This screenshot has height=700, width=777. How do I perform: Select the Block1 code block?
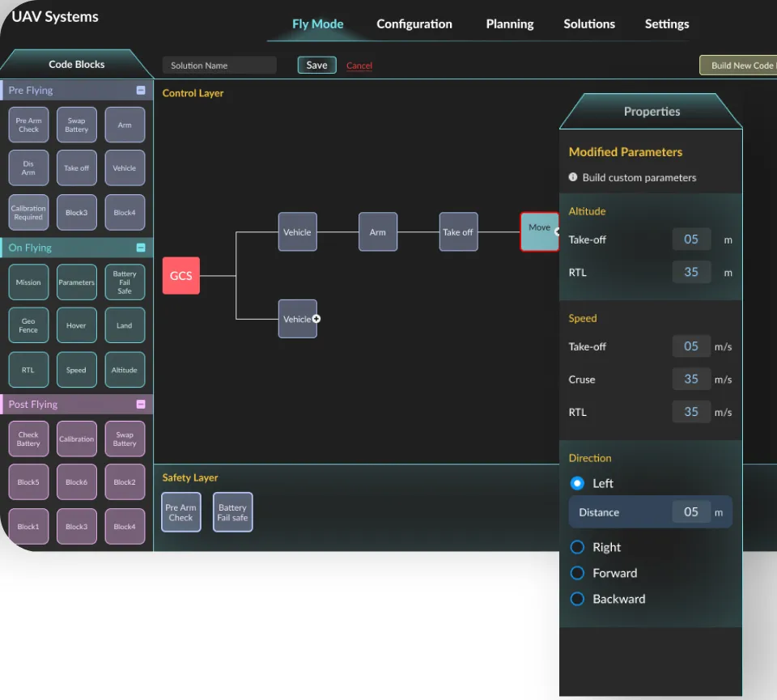tap(29, 526)
